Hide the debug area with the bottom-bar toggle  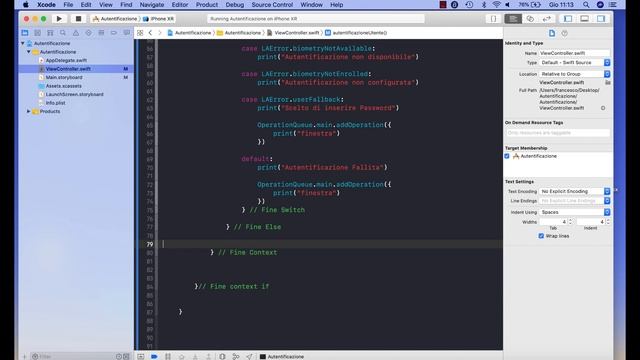(x=140, y=356)
